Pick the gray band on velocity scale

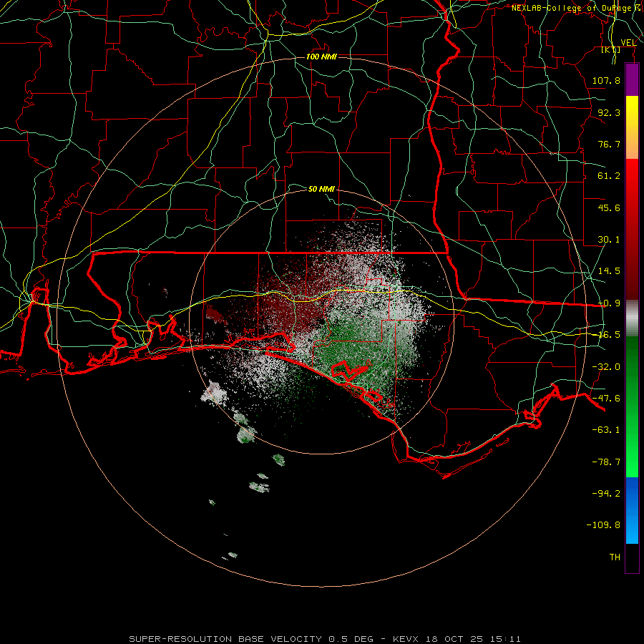click(632, 318)
